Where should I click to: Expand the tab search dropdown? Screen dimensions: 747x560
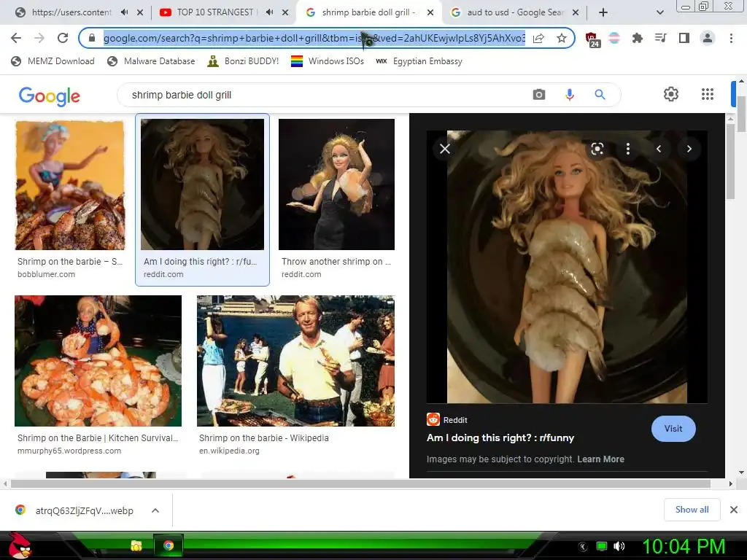pyautogui.click(x=659, y=12)
